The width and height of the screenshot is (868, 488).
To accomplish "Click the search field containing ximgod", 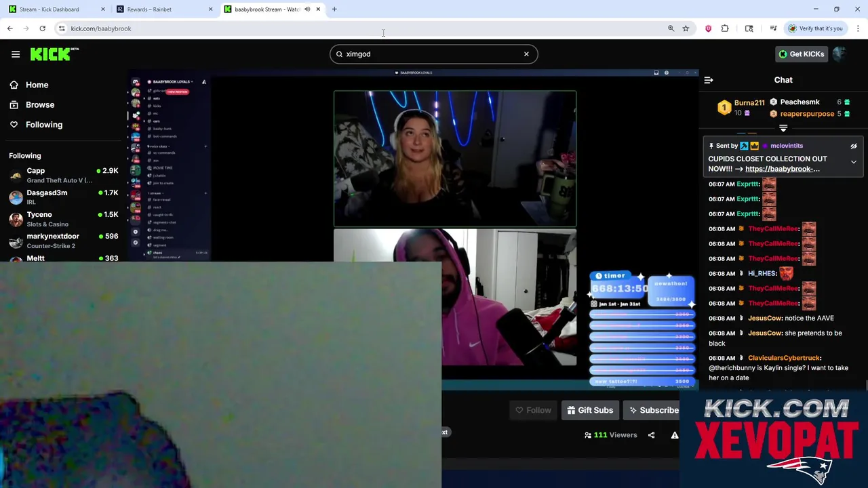I will [x=434, y=54].
